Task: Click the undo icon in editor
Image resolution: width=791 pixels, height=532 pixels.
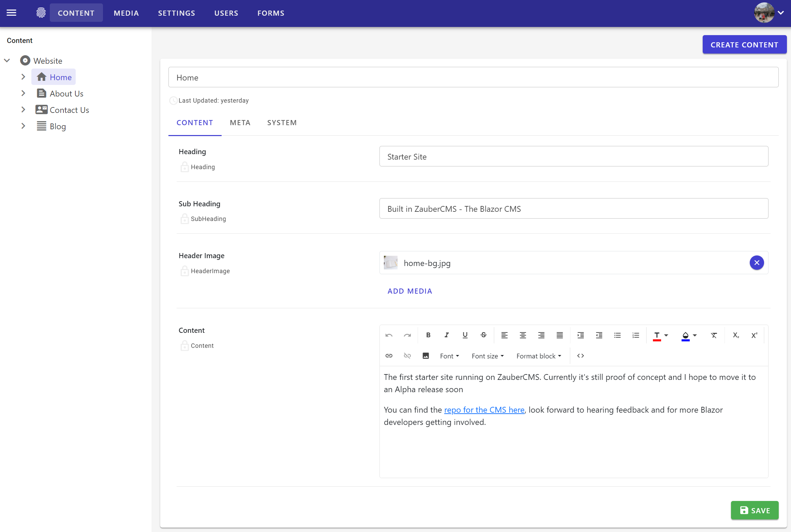Action: pos(389,335)
